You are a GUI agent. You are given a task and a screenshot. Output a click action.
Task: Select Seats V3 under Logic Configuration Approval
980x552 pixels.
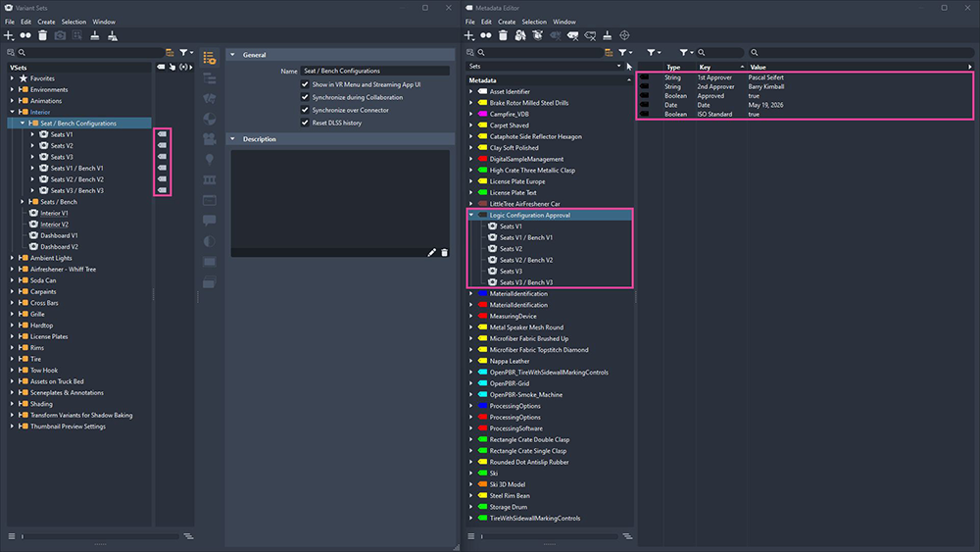(x=511, y=272)
